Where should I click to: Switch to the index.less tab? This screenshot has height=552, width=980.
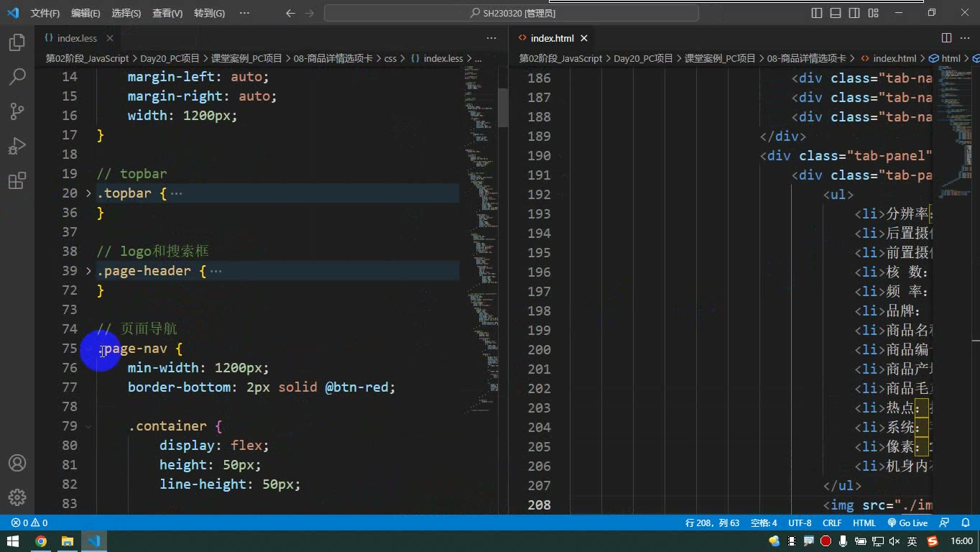pos(70,38)
